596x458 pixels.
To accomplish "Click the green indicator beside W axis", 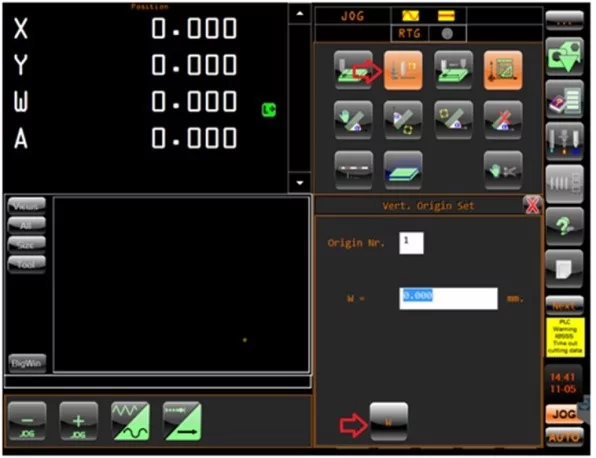I will (x=269, y=110).
